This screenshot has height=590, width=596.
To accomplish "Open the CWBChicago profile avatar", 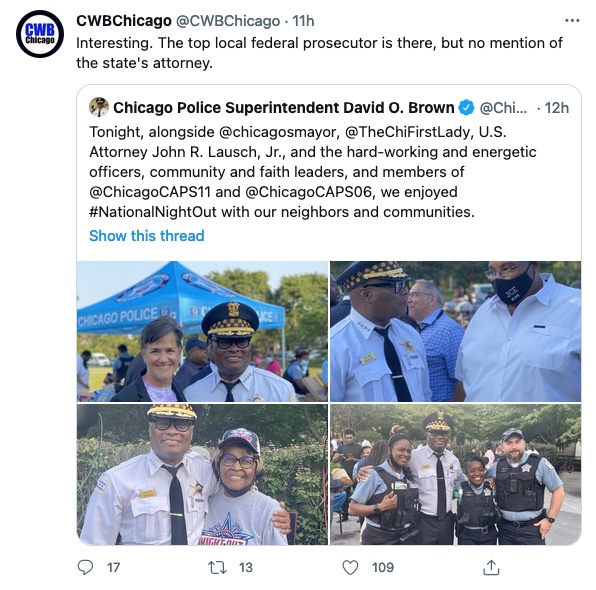I will pos(40,34).
